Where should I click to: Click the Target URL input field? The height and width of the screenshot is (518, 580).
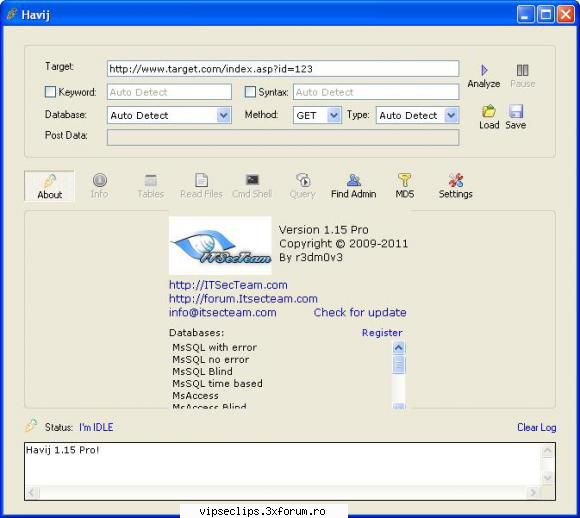(283, 69)
